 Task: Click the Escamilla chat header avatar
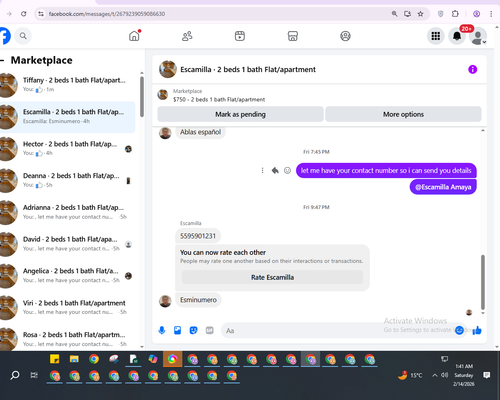point(168,69)
